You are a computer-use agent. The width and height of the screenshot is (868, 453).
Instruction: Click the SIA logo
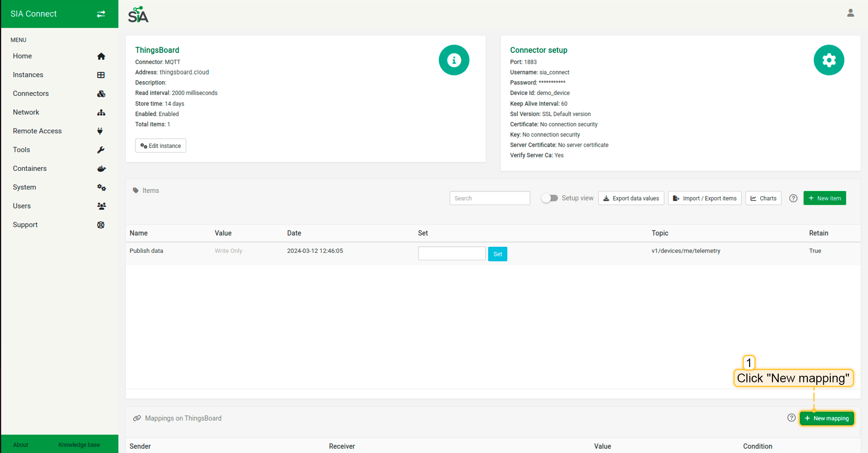pos(138,15)
